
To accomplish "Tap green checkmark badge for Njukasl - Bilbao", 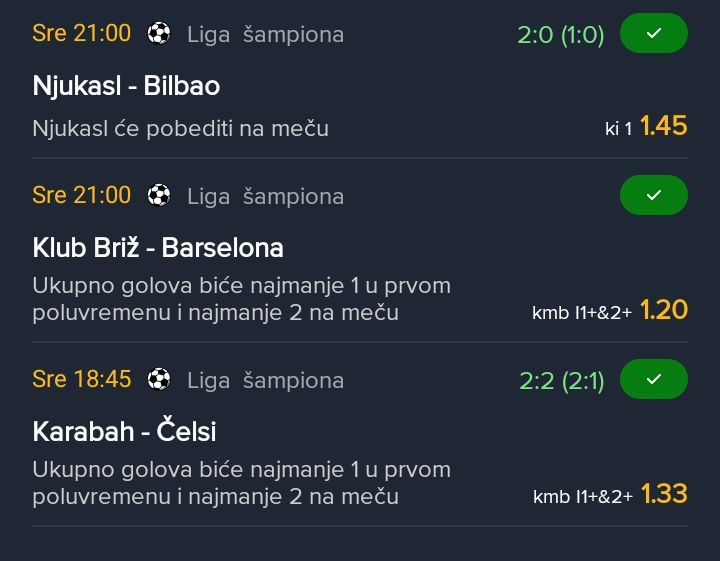I will coord(654,34).
